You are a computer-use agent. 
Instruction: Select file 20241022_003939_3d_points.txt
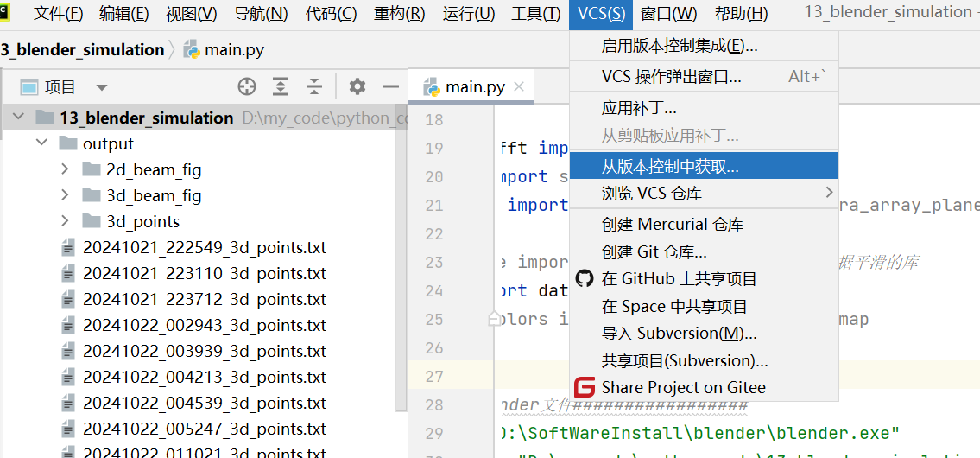coord(204,352)
